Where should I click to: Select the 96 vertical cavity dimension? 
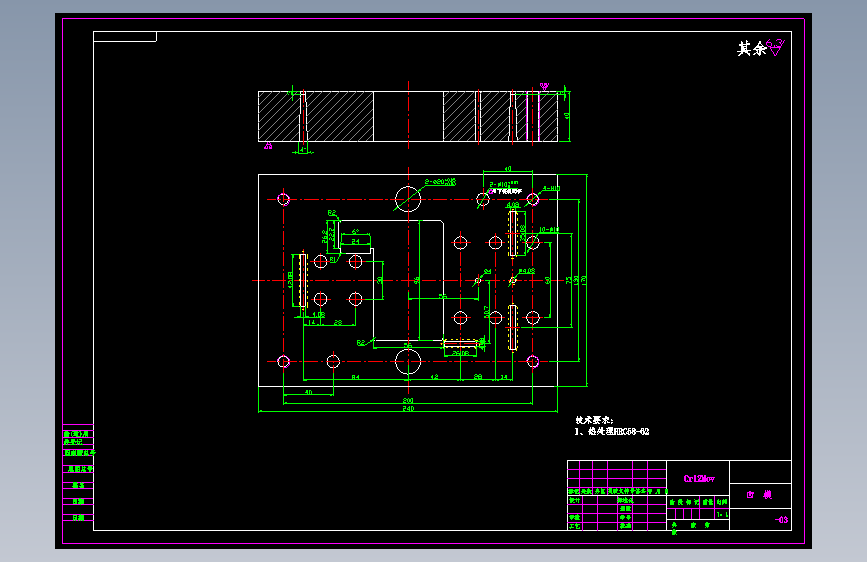click(416, 280)
